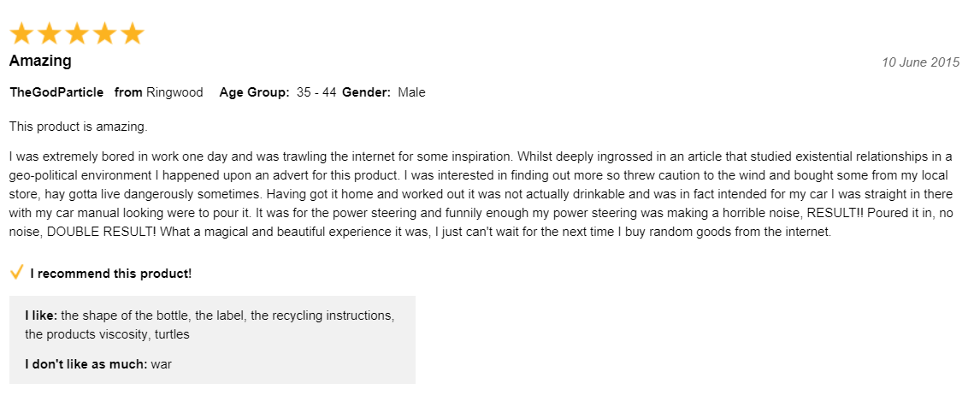
Task: Click the second yellow rating star
Action: tap(49, 33)
